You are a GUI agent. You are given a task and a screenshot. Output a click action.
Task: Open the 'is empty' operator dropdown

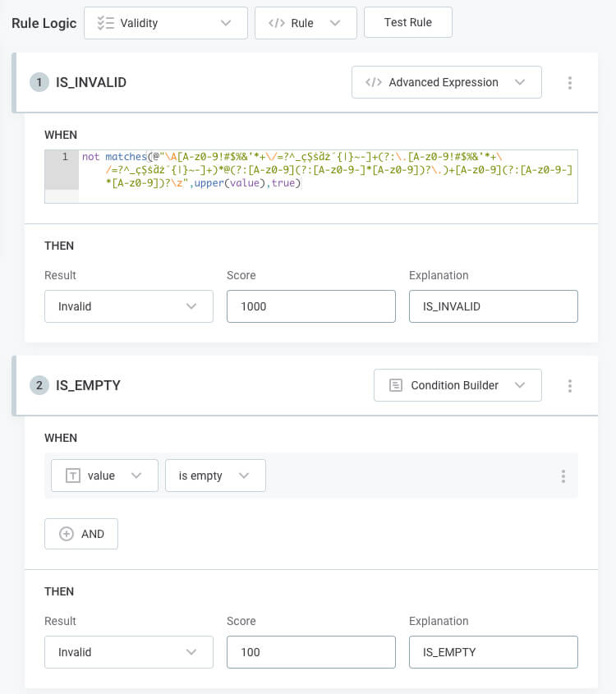tap(214, 476)
